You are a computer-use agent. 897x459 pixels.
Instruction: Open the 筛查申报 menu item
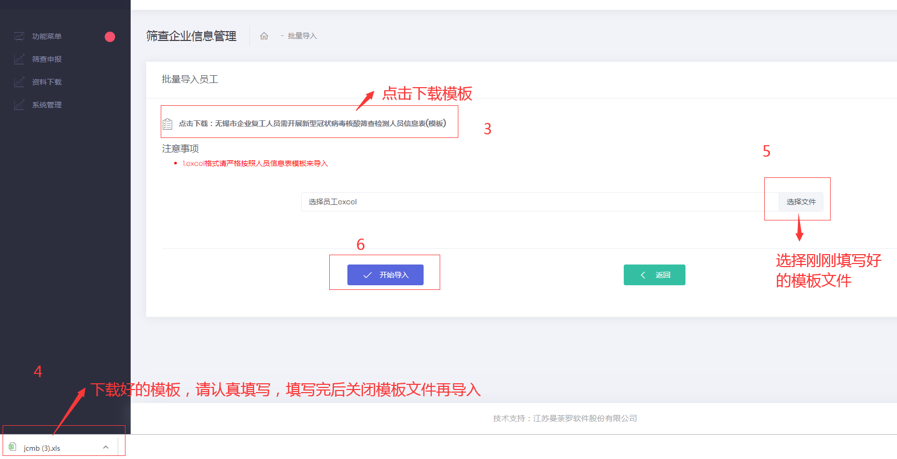47,59
